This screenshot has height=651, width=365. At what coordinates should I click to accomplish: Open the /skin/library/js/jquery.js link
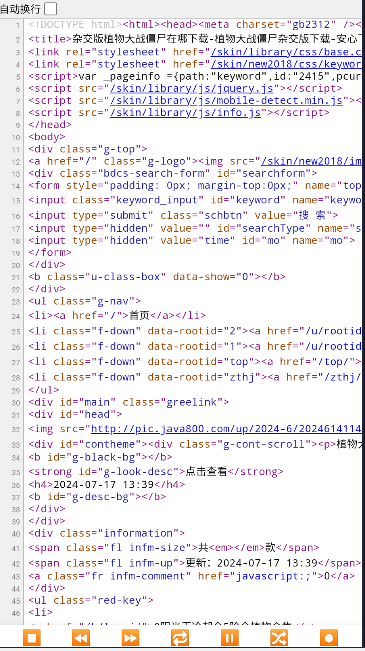click(192, 88)
